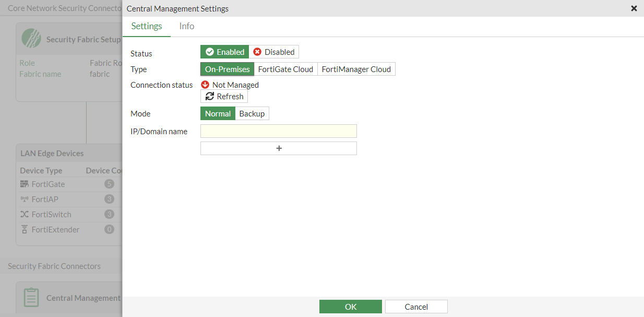Set Status to Disabled
The width and height of the screenshot is (644, 317).
pos(274,52)
